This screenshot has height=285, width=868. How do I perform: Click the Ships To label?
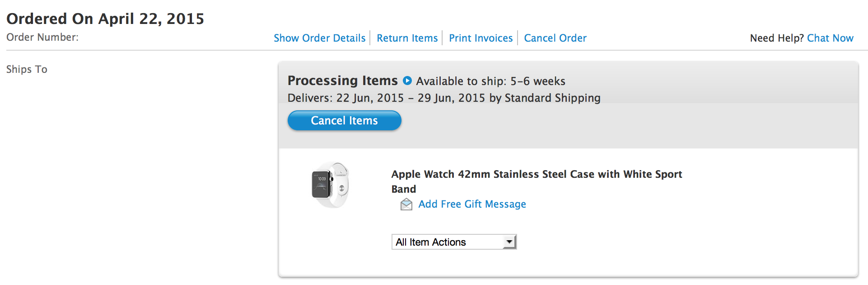click(27, 69)
